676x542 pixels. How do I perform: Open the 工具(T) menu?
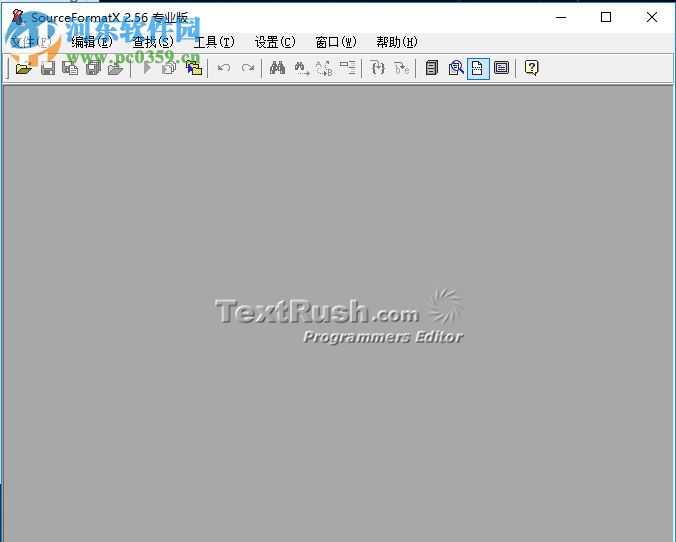[214, 42]
